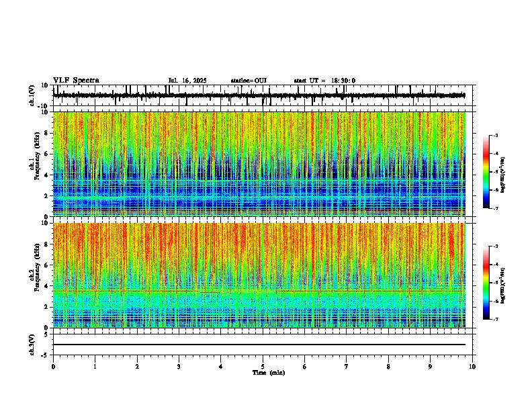Click the '-7' label on ch.2 colorbar
The width and height of the screenshot is (532, 411).
click(496, 319)
